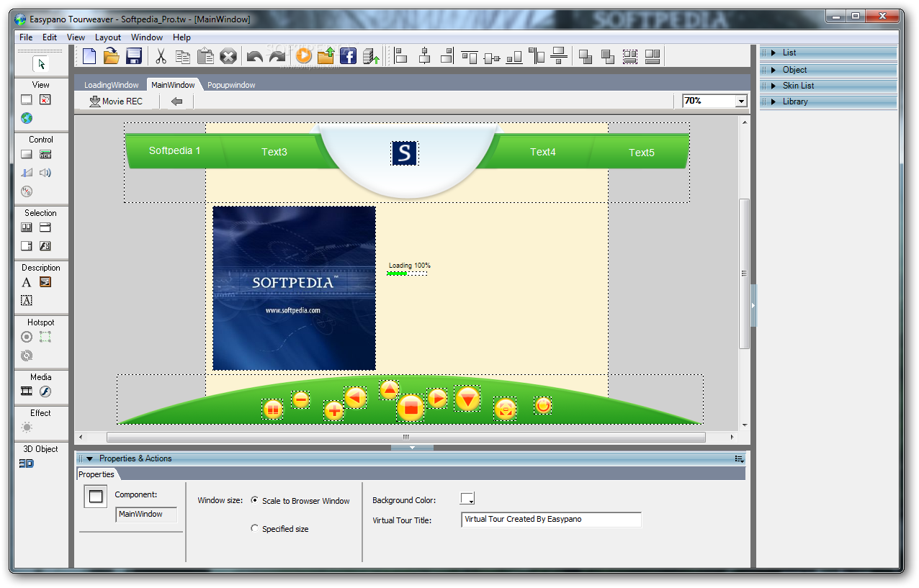Open Properties & Actions panel options menu
This screenshot has width=919, height=588.
click(739, 458)
